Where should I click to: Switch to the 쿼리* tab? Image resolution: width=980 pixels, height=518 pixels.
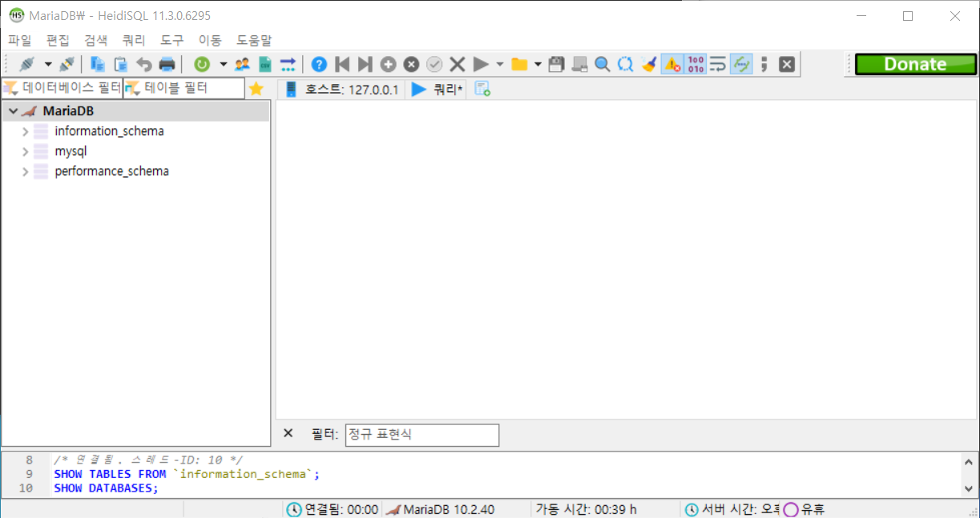point(438,90)
